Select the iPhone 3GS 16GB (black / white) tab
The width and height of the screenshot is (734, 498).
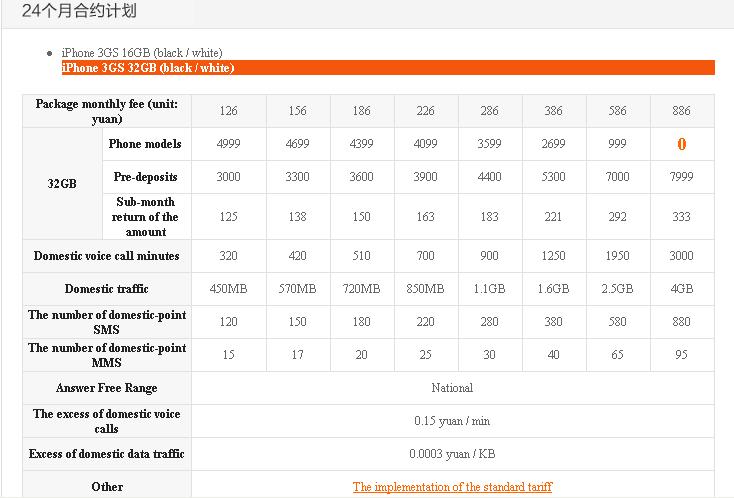(x=142, y=52)
